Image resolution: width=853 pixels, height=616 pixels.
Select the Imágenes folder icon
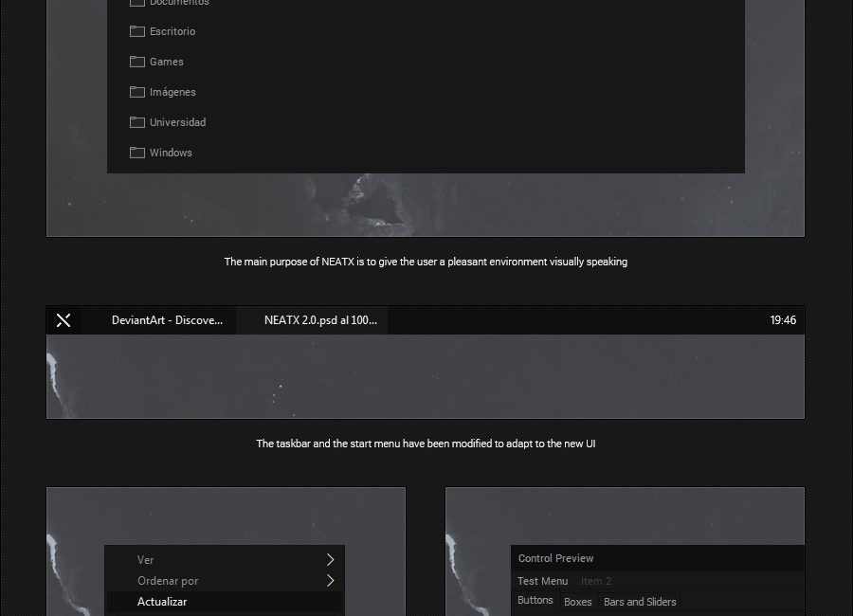click(x=137, y=92)
